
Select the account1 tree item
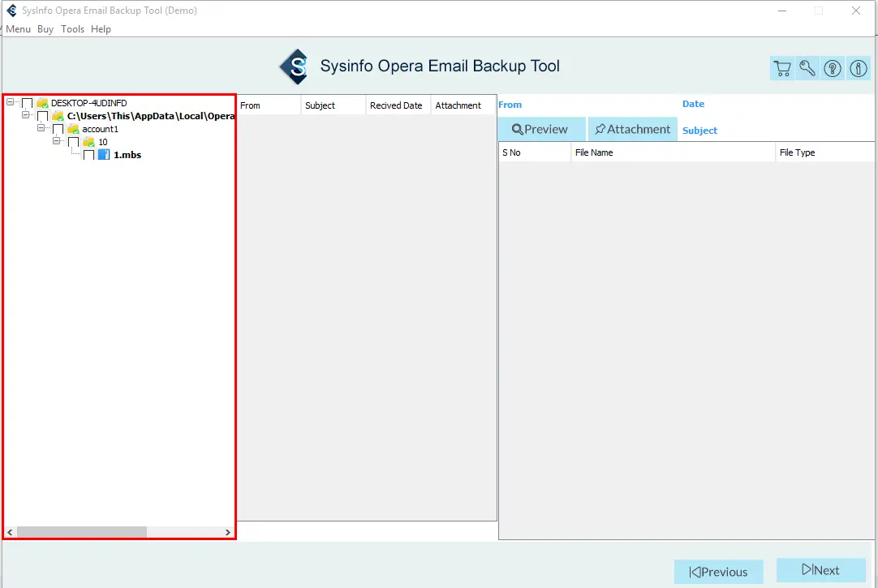click(x=101, y=129)
